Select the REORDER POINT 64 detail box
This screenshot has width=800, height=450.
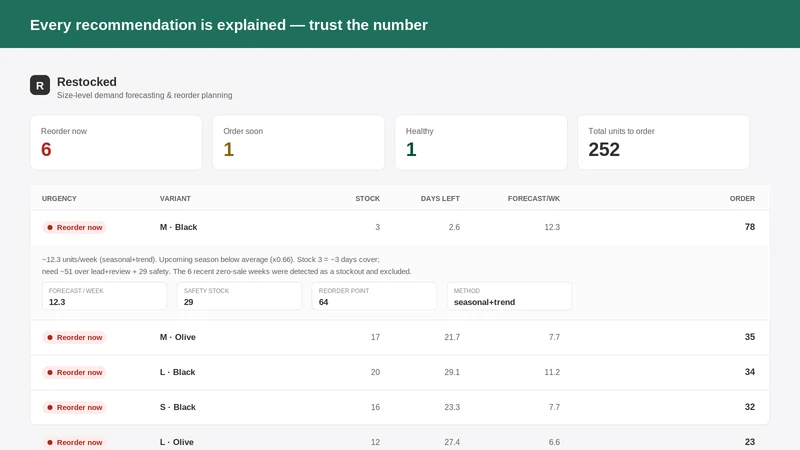pos(374,296)
